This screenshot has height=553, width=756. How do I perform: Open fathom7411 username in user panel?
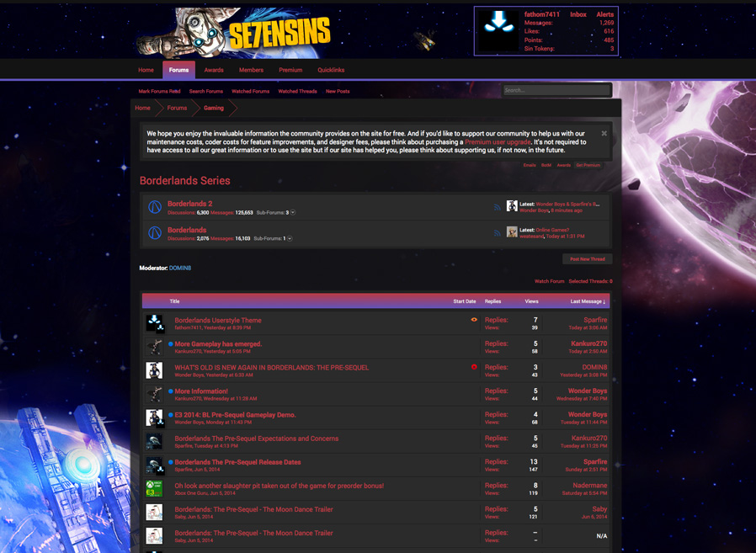(x=542, y=14)
